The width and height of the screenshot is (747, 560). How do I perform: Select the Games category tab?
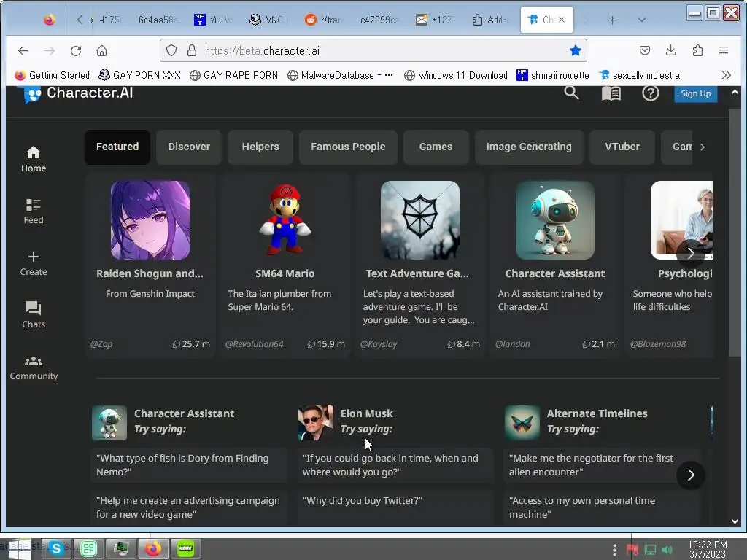[x=436, y=147]
